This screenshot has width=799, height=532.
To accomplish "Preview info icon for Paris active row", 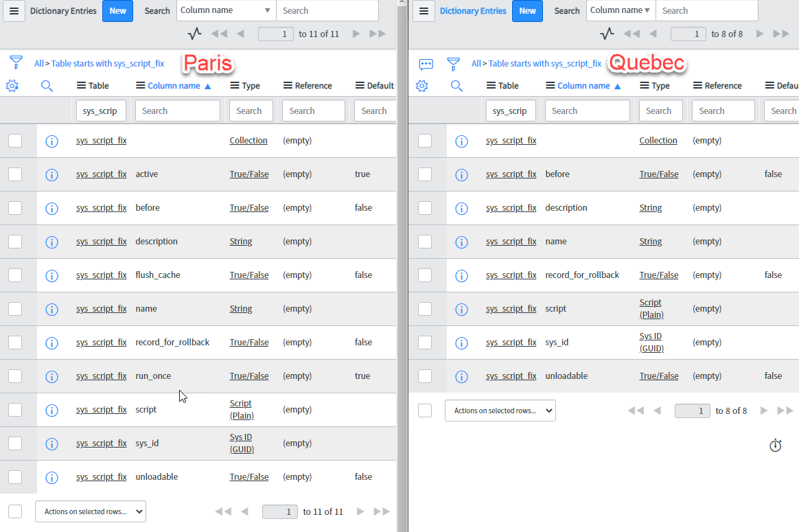I will tap(51, 175).
